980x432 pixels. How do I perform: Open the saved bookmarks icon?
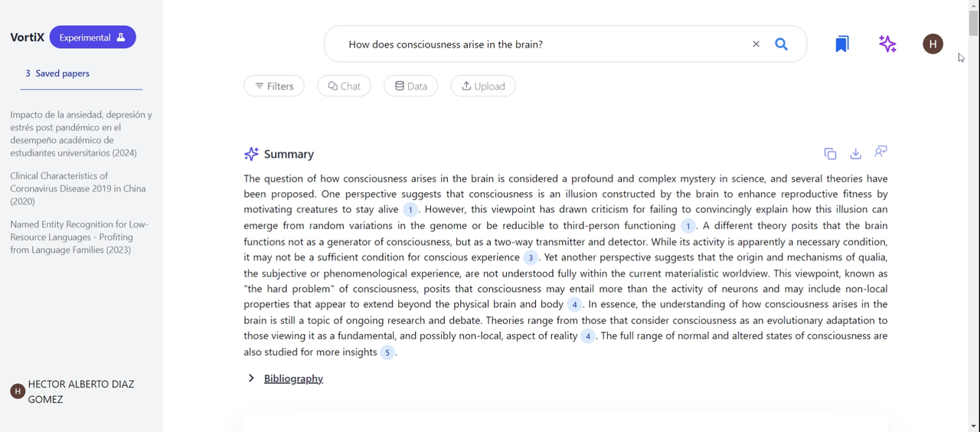(842, 44)
